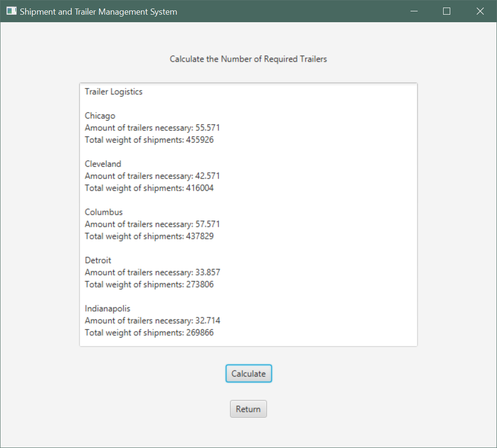Close the Shipment and Trailer Management window
The height and width of the screenshot is (448, 497).
pyautogui.click(x=480, y=11)
